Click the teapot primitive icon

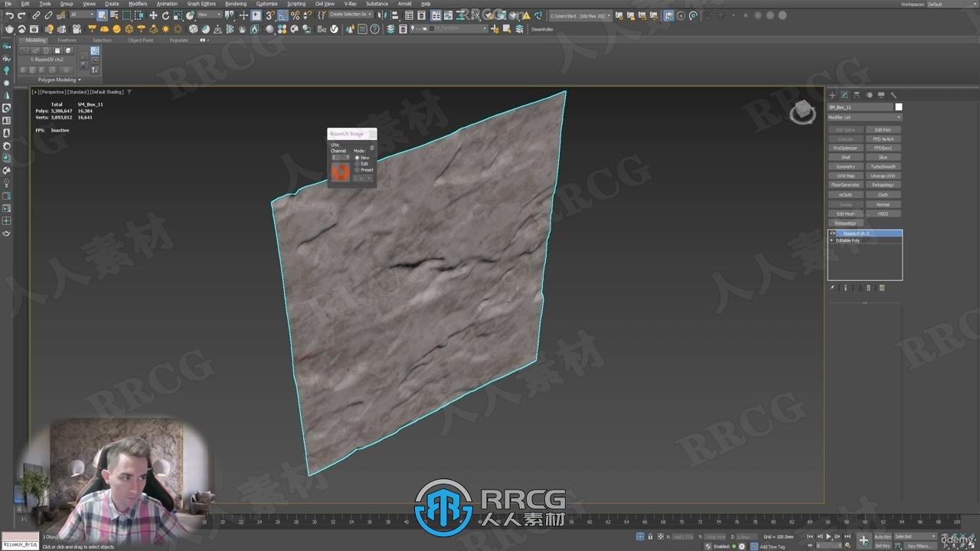pos(9,29)
